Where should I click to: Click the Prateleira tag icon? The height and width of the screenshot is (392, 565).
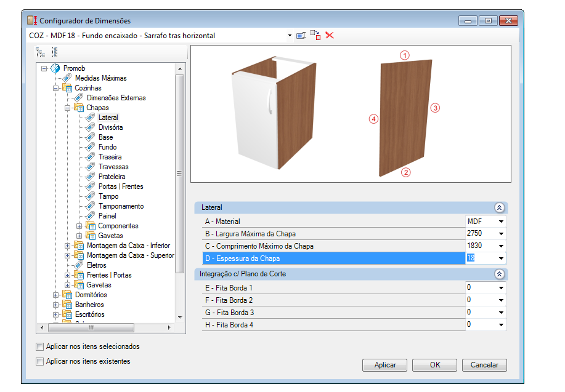pos(91,177)
